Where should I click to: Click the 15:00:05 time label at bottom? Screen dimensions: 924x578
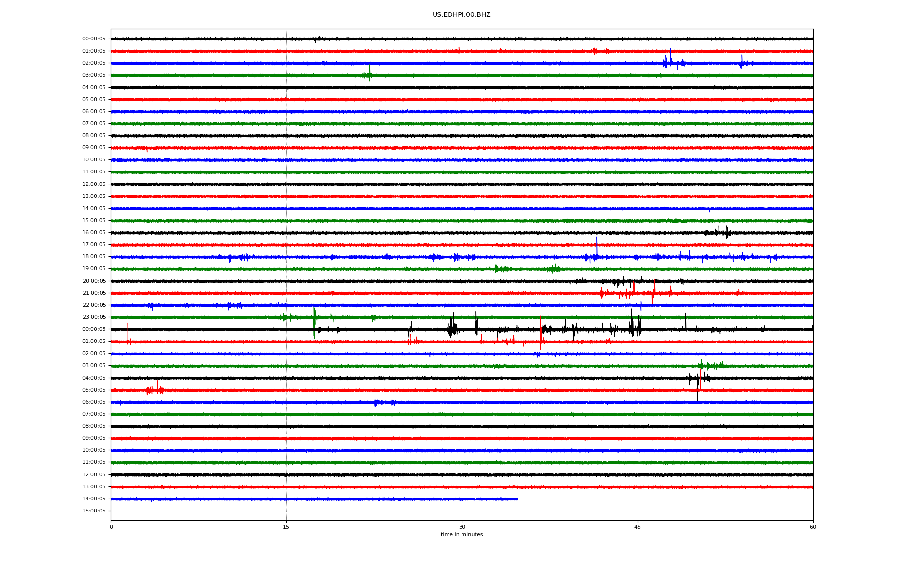pyautogui.click(x=94, y=511)
